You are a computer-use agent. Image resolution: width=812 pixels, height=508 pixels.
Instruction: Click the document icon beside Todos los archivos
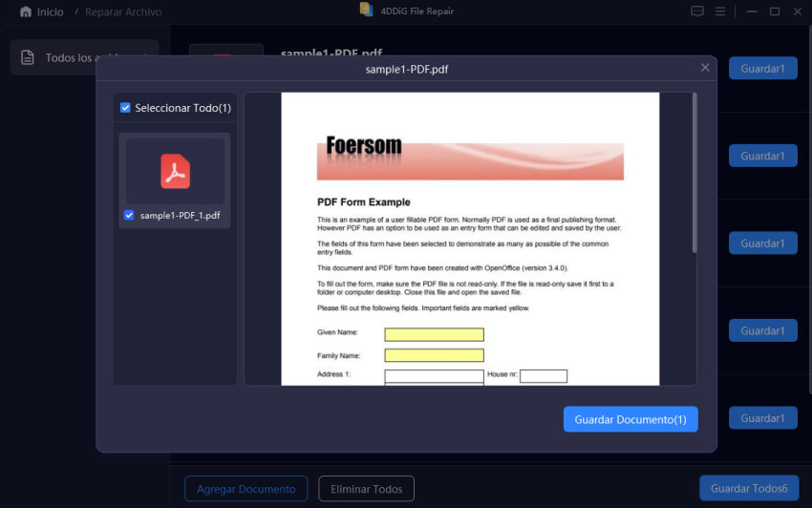coord(28,57)
